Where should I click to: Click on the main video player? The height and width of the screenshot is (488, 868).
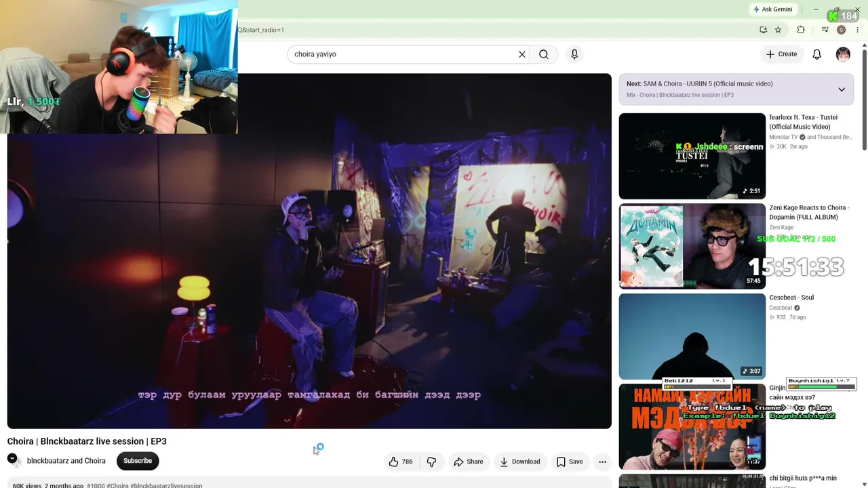[309, 251]
